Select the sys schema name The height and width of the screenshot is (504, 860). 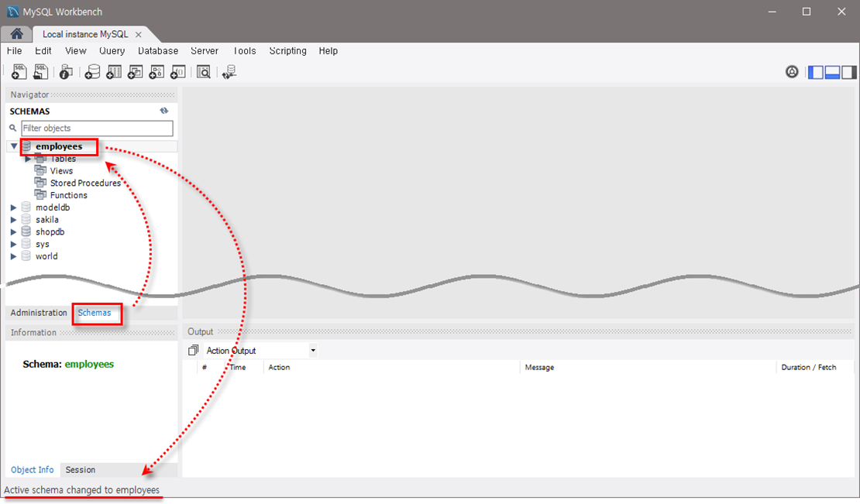tap(43, 245)
